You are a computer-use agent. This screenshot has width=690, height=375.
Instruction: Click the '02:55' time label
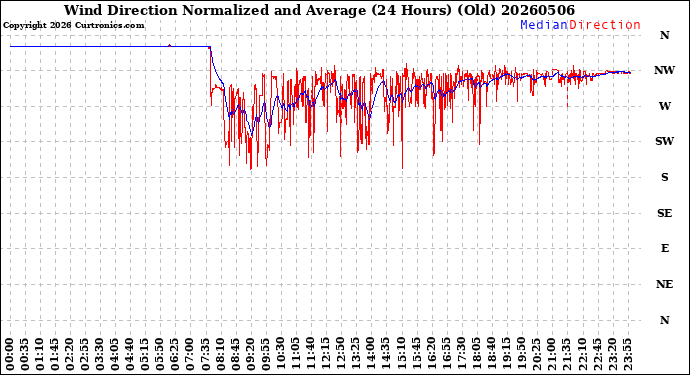coord(85,355)
